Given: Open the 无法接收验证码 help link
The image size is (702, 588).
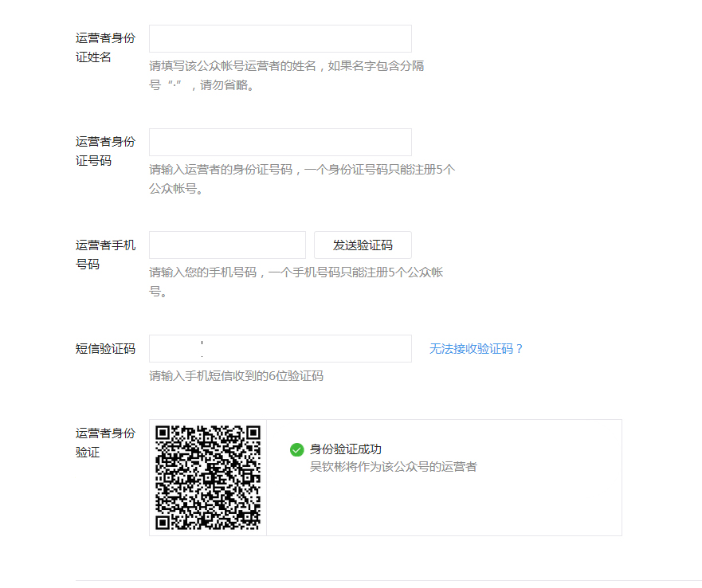Looking at the screenshot, I should coord(476,348).
